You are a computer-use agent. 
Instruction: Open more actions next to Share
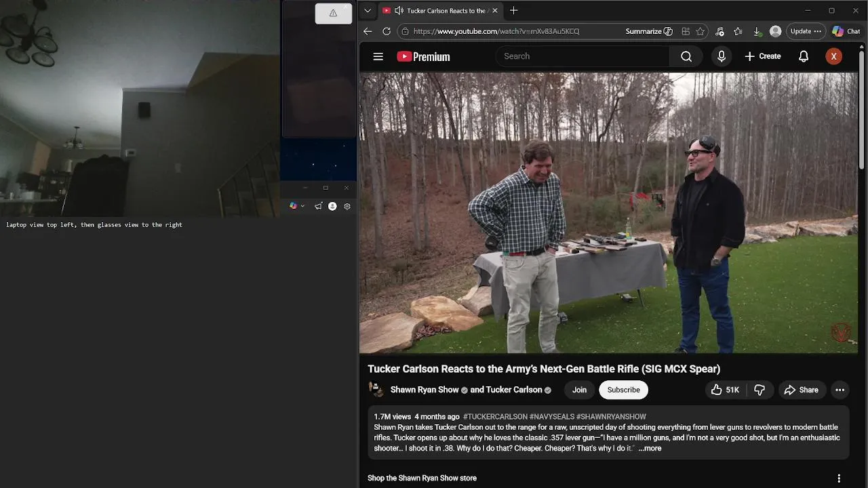pyautogui.click(x=840, y=390)
